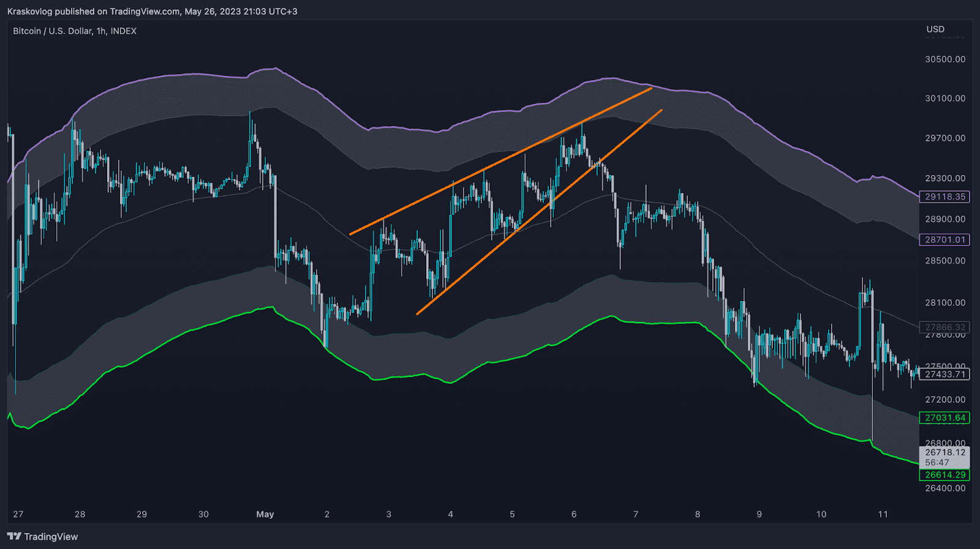
Task: Click date label 7 on time axis
Action: [636, 514]
